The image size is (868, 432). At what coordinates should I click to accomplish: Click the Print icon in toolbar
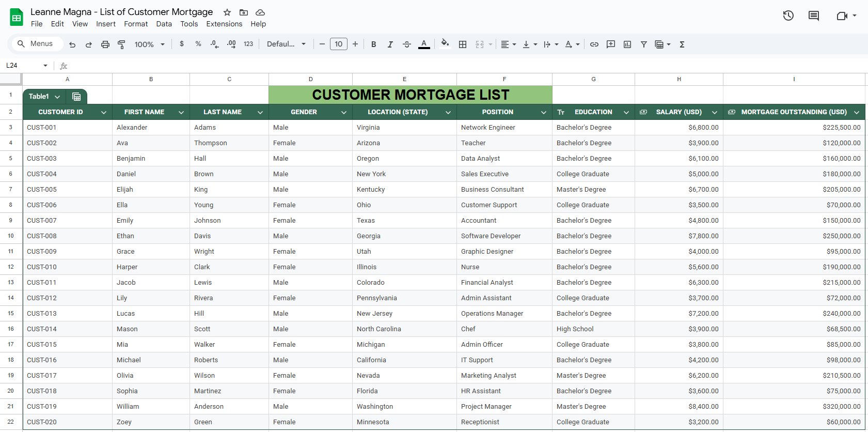[105, 44]
